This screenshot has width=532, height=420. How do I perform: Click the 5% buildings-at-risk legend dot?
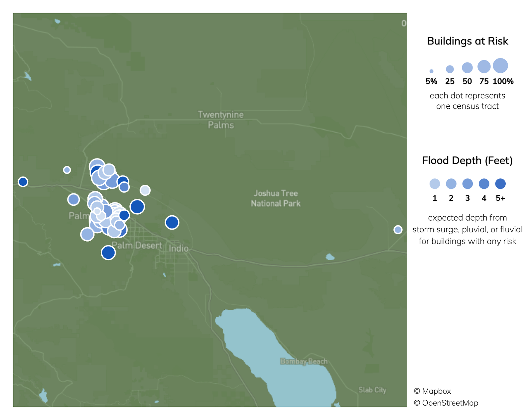pyautogui.click(x=431, y=71)
